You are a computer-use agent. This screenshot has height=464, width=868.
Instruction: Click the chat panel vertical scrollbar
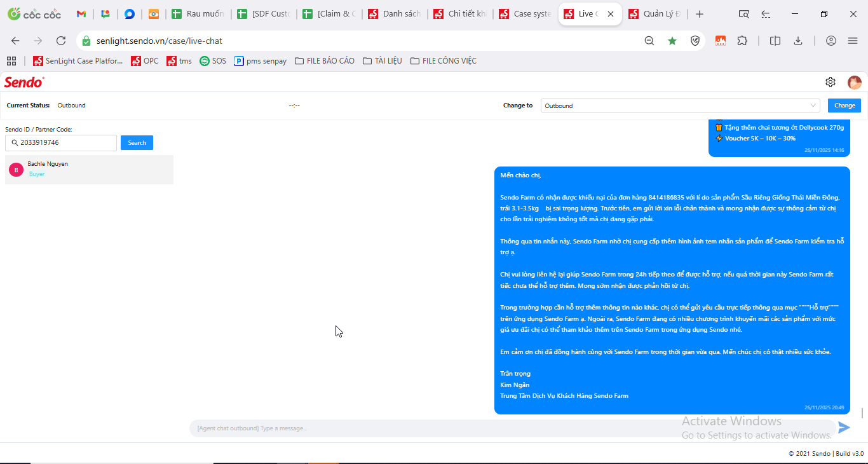[x=862, y=413]
